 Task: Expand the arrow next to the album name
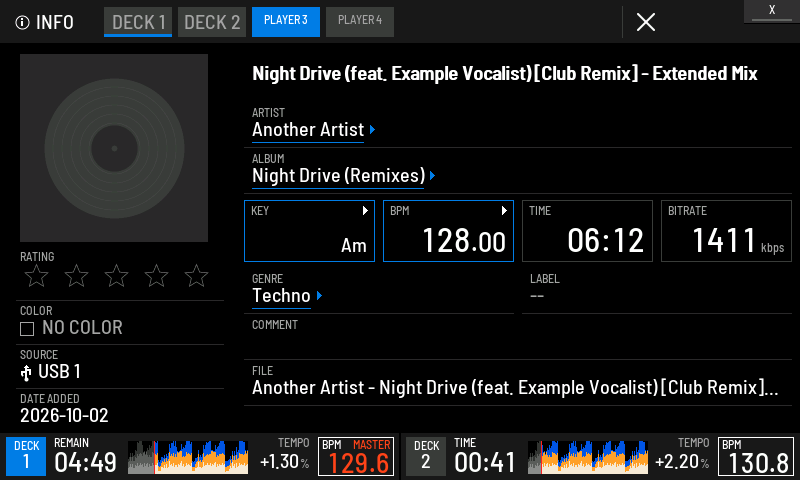click(x=433, y=175)
